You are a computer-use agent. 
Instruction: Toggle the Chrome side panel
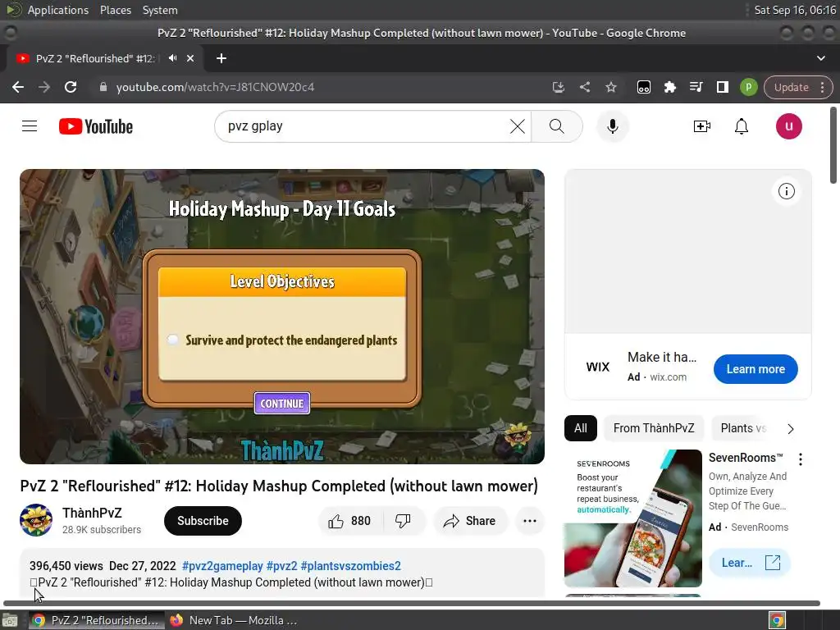click(722, 87)
